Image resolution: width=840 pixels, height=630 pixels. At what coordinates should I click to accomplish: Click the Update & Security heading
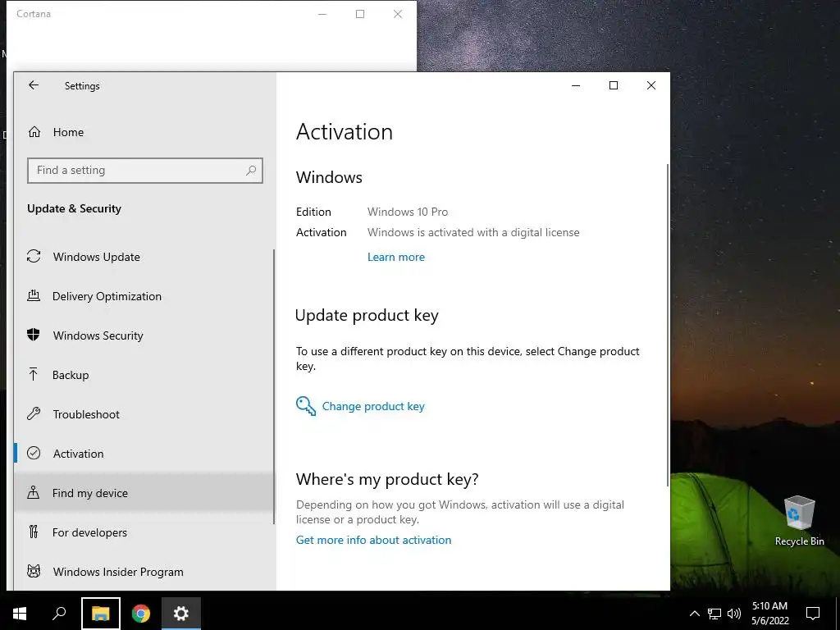coord(75,209)
